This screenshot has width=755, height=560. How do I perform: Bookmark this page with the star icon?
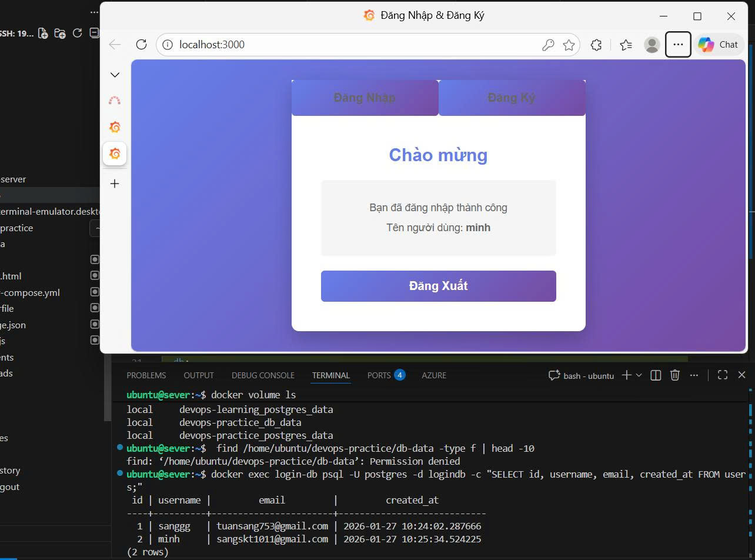coord(569,45)
